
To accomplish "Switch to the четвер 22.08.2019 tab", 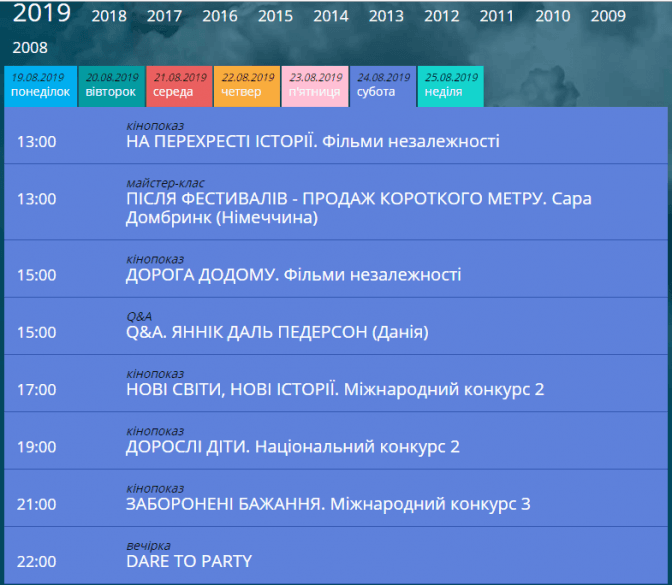I will click(x=247, y=85).
